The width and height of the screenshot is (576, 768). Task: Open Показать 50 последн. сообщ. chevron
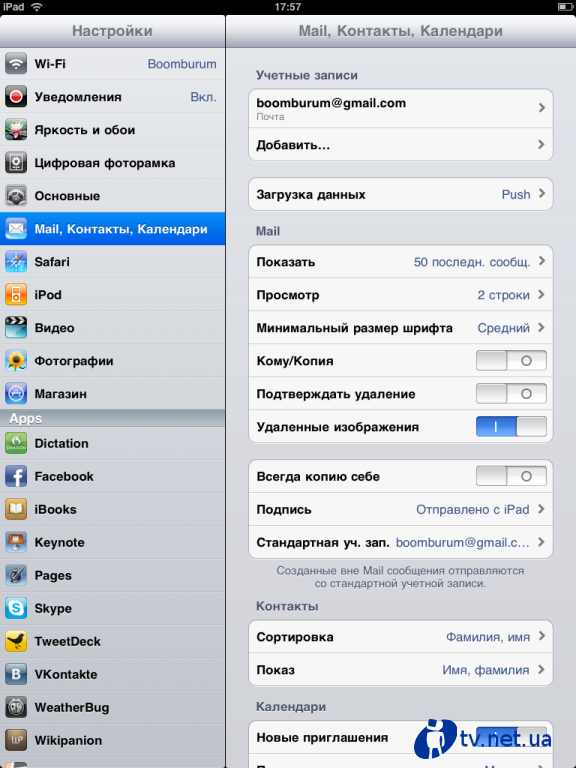[542, 261]
